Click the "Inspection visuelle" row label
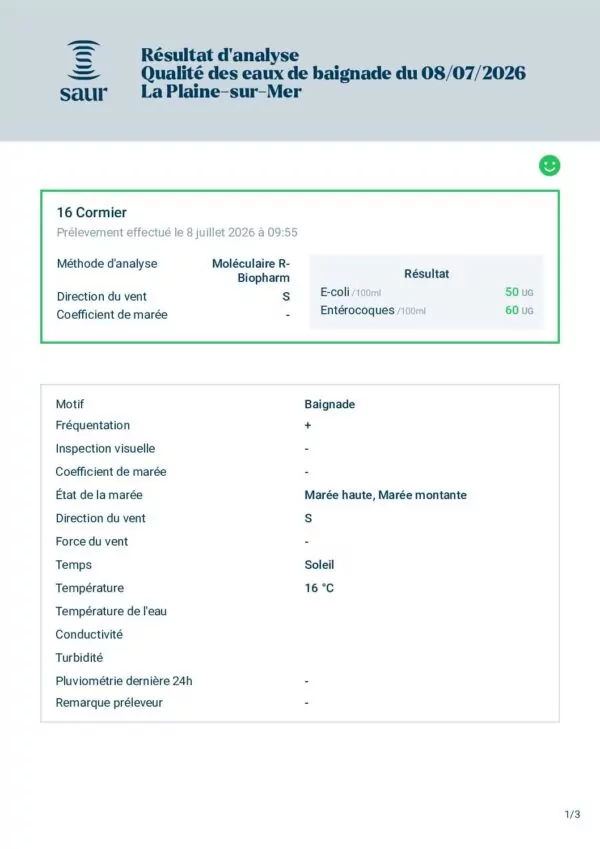Viewport: 600px width, 849px height. point(105,448)
